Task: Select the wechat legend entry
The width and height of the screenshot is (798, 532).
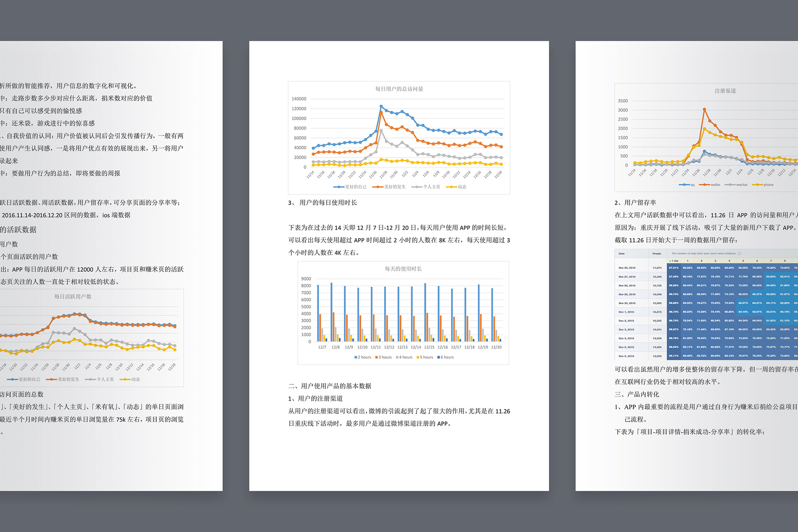Action: click(x=736, y=185)
